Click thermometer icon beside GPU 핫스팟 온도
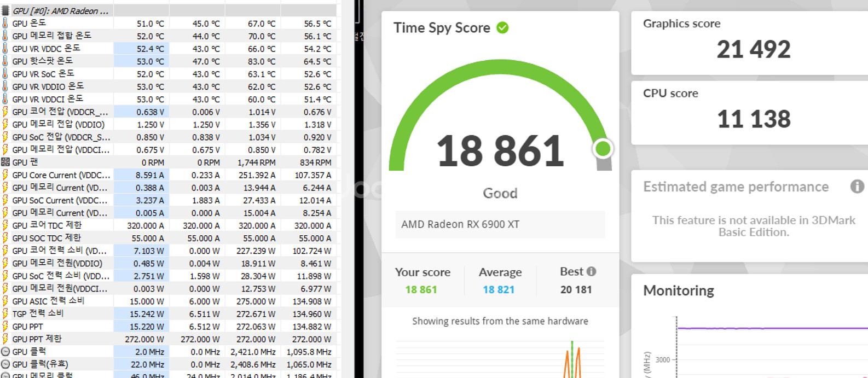Screen dimensions: 868x378 pyautogui.click(x=5, y=61)
